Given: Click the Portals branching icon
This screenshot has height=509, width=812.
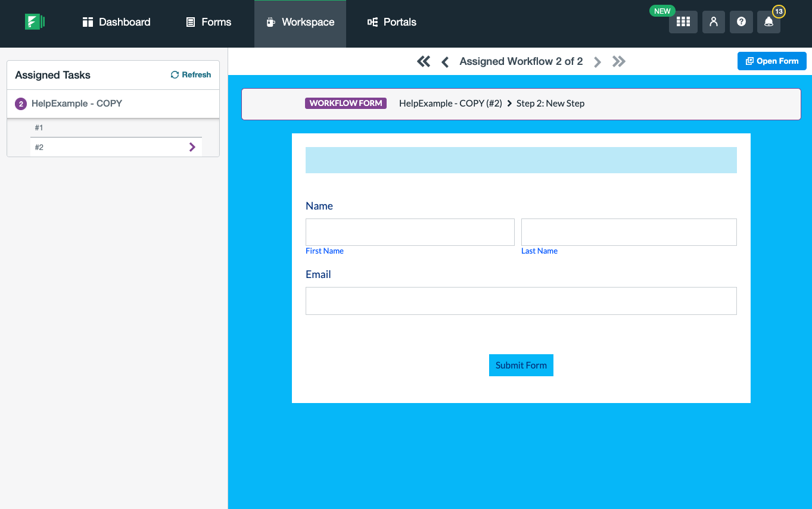Looking at the screenshot, I should (371, 22).
